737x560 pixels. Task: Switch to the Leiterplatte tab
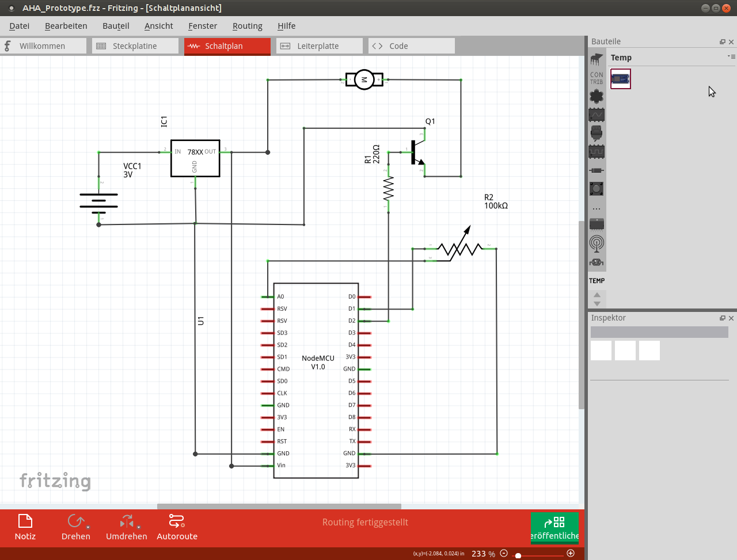tap(320, 46)
